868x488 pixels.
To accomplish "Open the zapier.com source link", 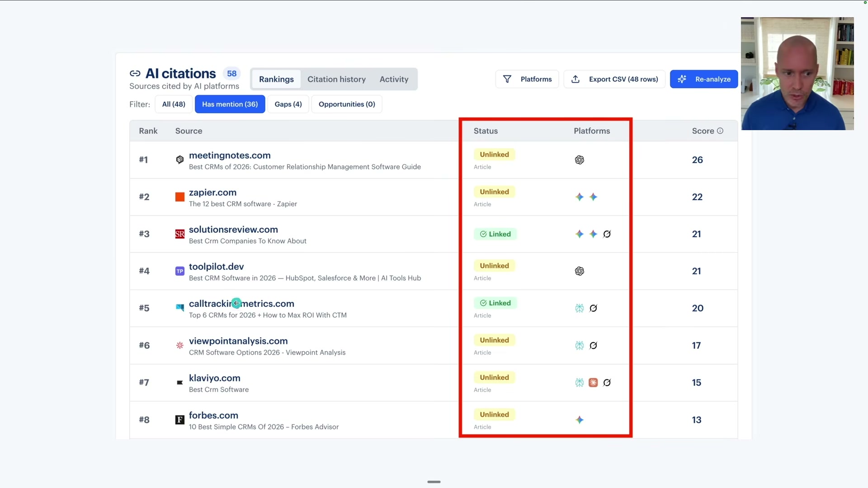I will pyautogui.click(x=212, y=192).
